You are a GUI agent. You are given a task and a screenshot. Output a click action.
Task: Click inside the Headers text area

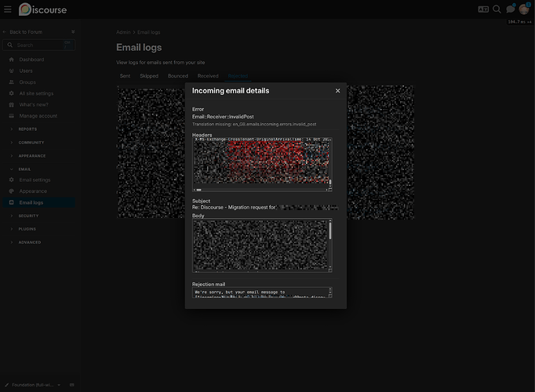262,165
